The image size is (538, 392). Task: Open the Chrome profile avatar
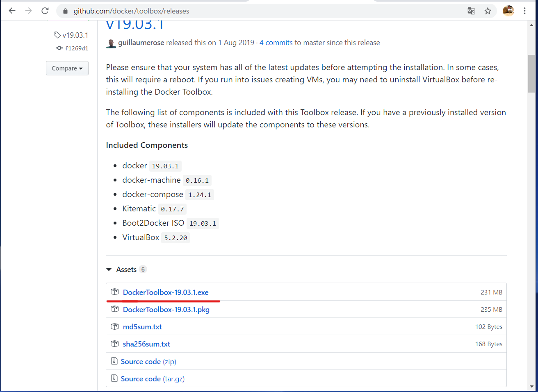(508, 11)
